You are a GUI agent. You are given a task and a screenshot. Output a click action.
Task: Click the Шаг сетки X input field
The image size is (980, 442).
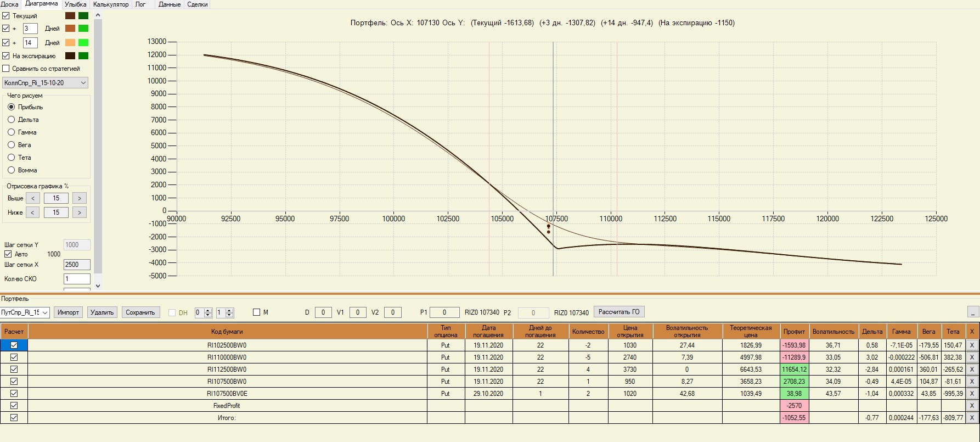(x=77, y=265)
